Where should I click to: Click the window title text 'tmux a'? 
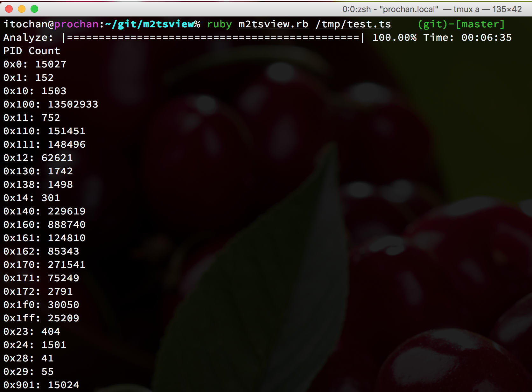click(466, 9)
